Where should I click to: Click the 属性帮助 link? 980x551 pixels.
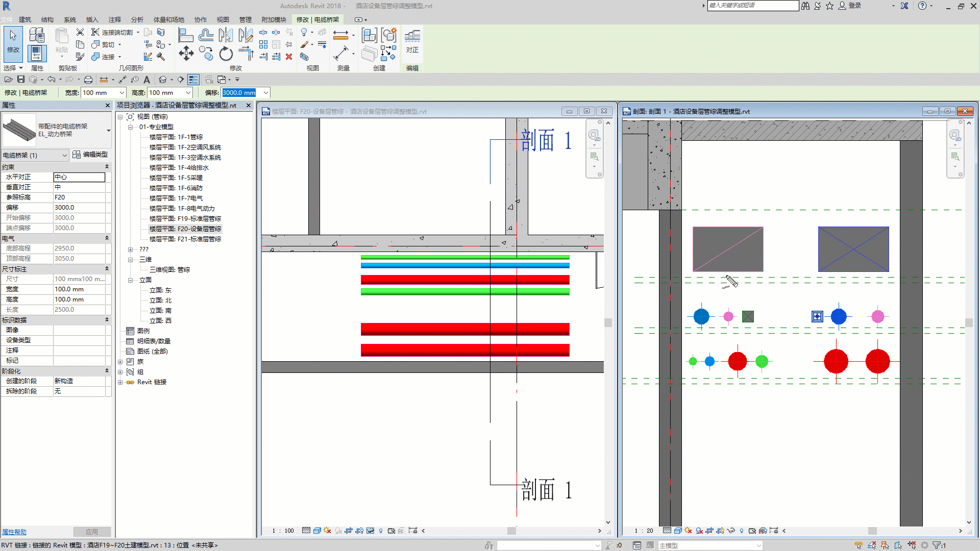(x=14, y=532)
